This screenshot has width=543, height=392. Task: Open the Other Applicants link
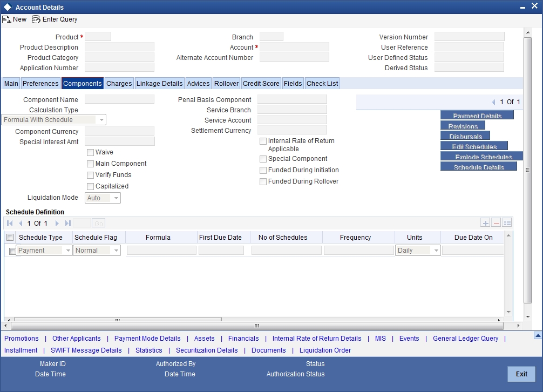tap(77, 339)
